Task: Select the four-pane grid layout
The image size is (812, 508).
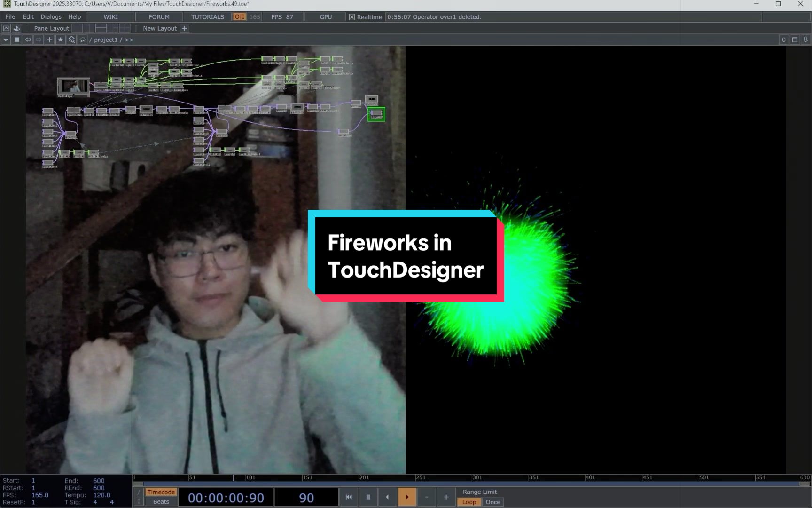Action: point(125,28)
